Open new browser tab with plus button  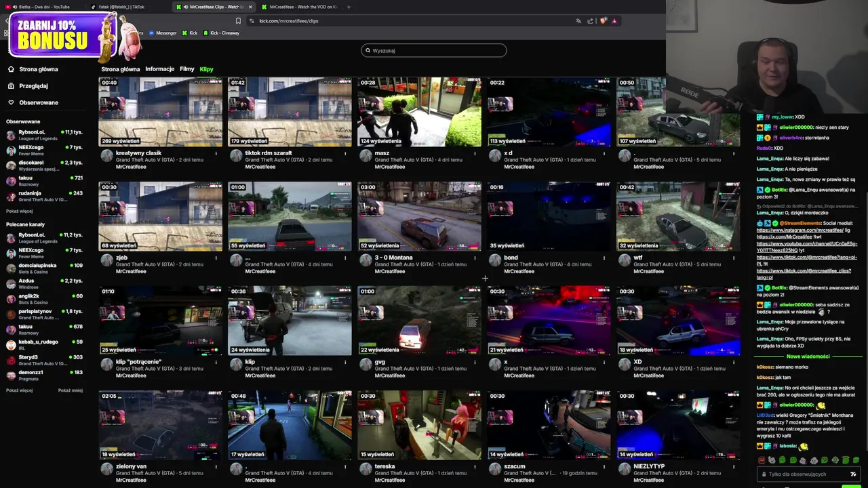pyautogui.click(x=349, y=7)
